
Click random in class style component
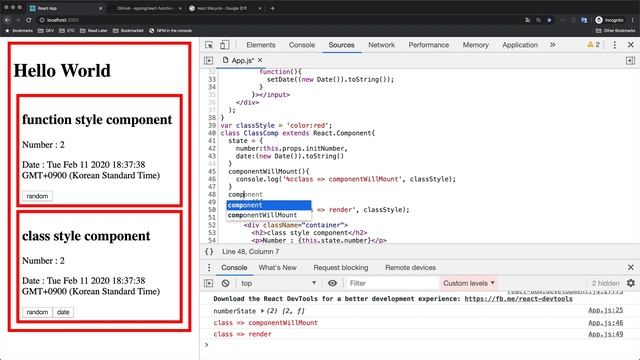coord(37,312)
